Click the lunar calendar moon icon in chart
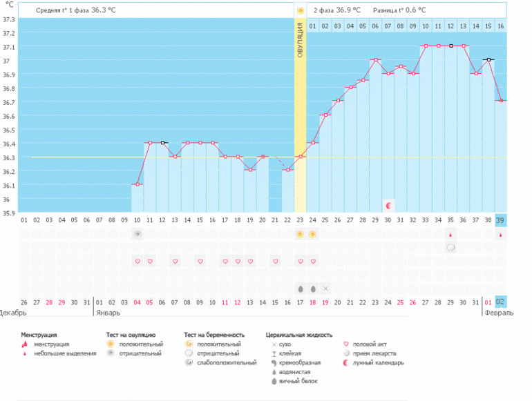The width and height of the screenshot is (532, 401). point(388,205)
